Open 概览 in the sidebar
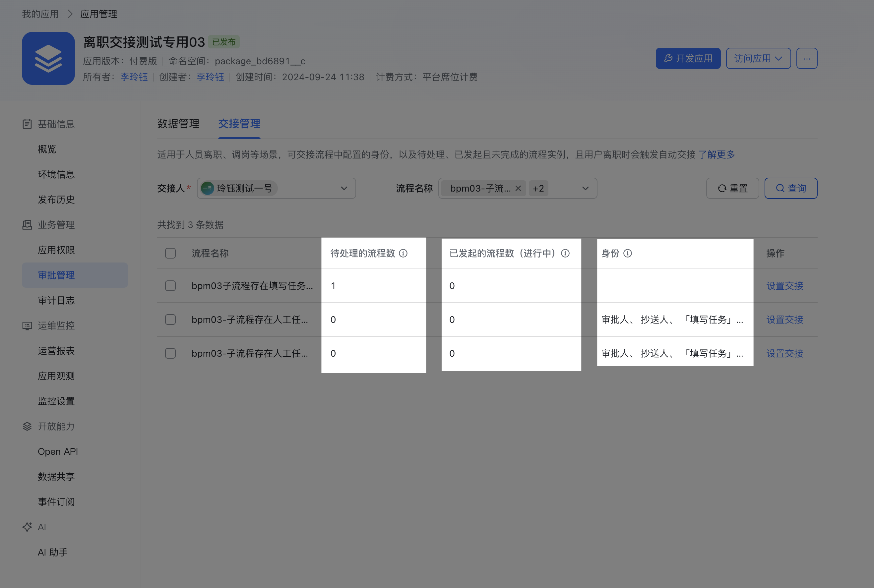The image size is (874, 588). [x=47, y=149]
